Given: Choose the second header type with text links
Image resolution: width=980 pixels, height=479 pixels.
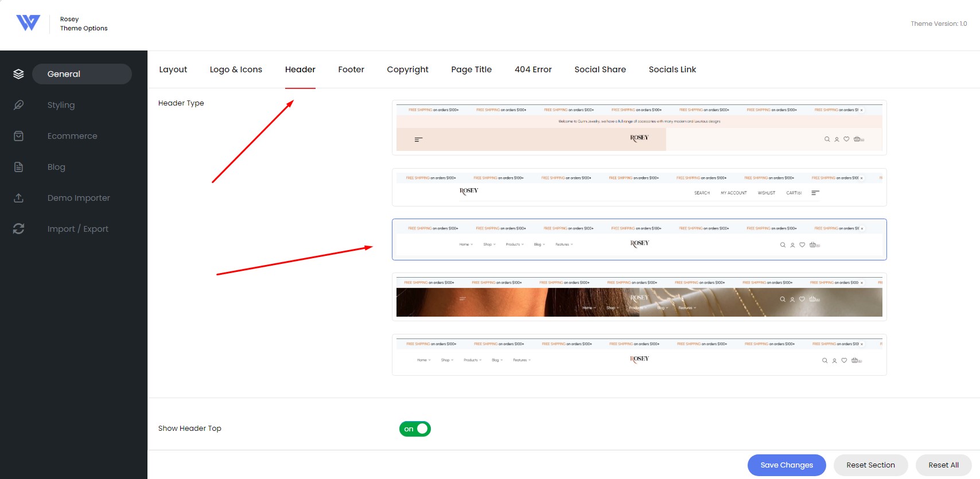Looking at the screenshot, I should coord(639,187).
